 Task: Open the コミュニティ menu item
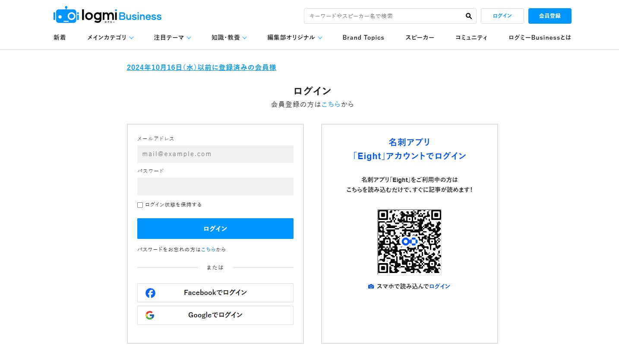click(471, 38)
